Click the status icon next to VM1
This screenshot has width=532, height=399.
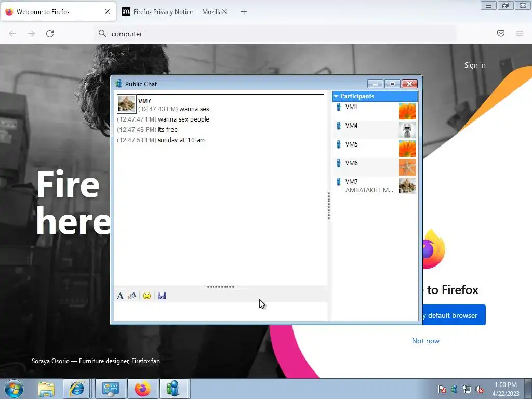coord(338,107)
